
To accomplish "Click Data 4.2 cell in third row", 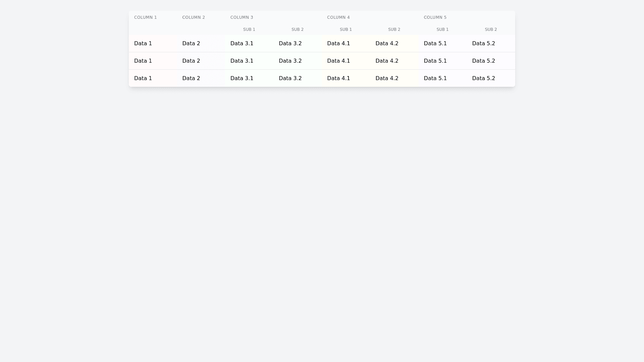I will coord(387,78).
